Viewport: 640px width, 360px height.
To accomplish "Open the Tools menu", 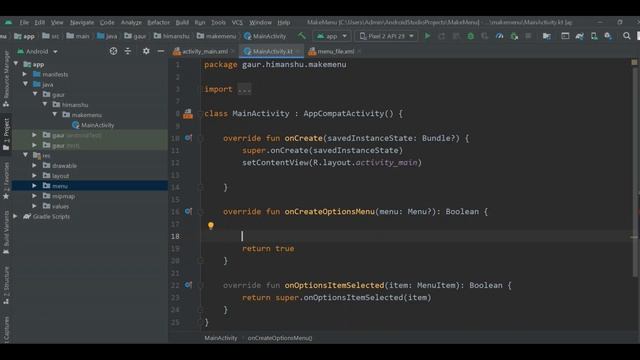I will pos(218,22).
